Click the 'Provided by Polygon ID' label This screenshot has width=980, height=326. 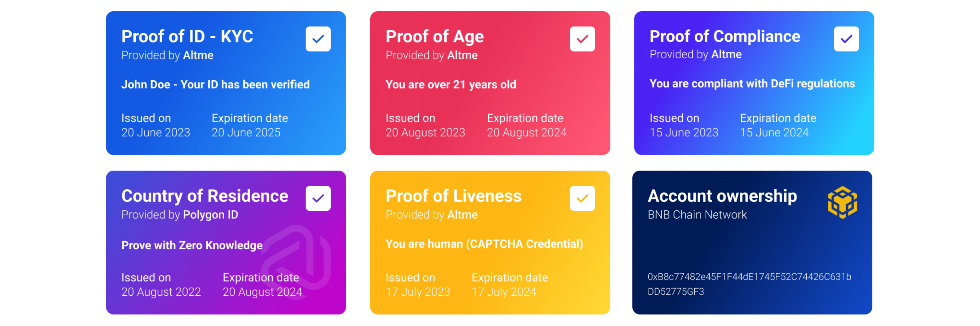tap(180, 215)
